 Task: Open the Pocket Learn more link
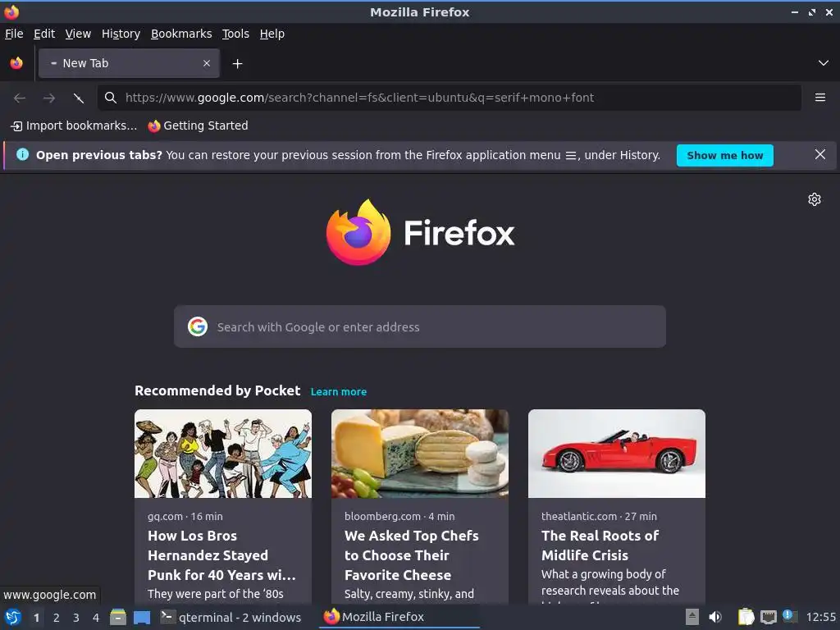coord(339,391)
